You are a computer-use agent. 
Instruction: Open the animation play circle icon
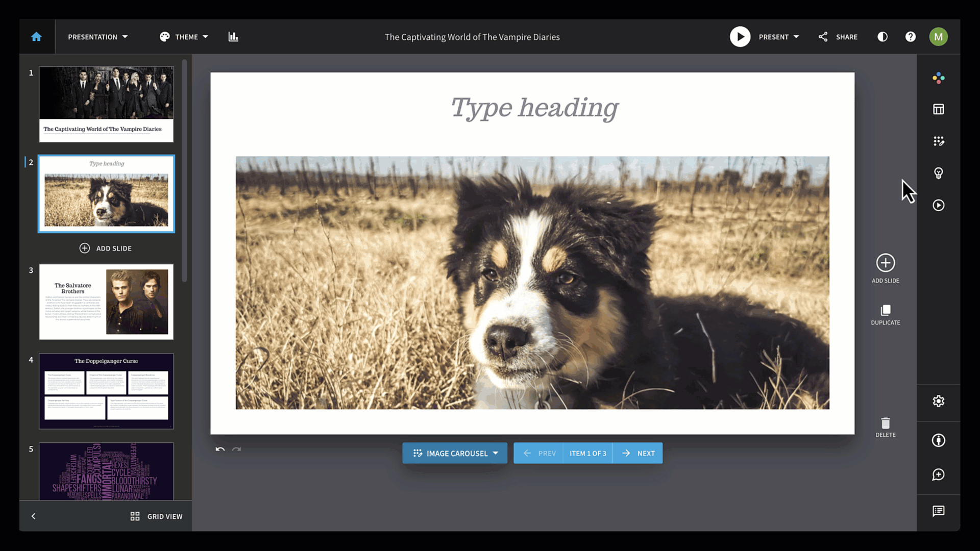pos(938,205)
